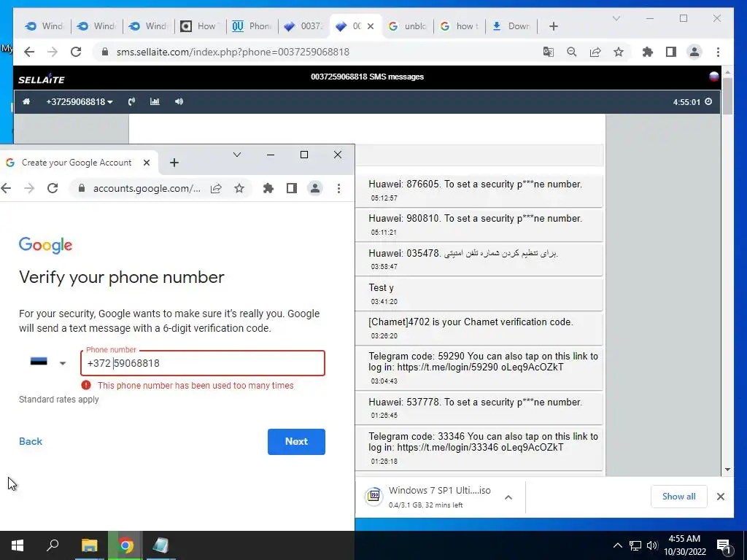Select the 'Create your Google Account' tab

coord(76,163)
